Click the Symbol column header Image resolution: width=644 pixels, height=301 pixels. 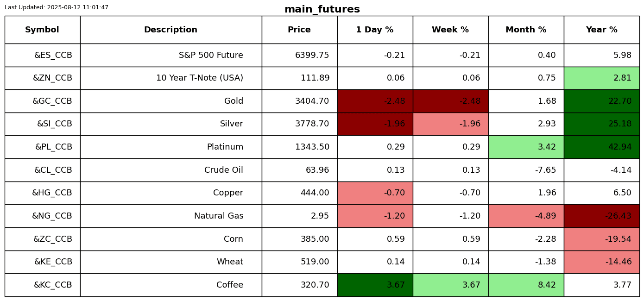point(42,30)
